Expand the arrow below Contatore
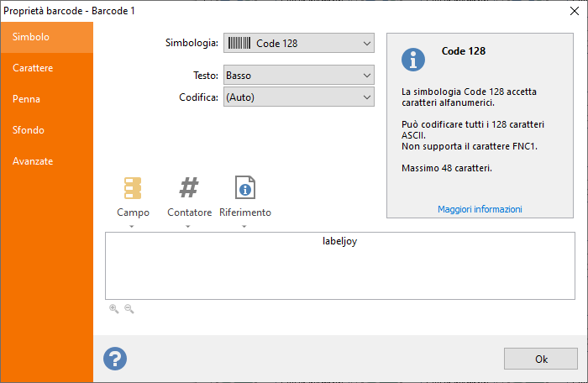This screenshot has height=383, width=588. (189, 226)
